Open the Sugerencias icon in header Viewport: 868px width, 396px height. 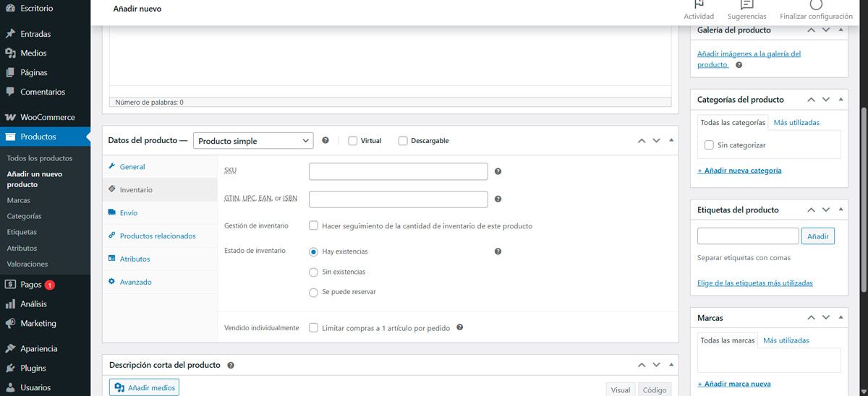pyautogui.click(x=747, y=4)
